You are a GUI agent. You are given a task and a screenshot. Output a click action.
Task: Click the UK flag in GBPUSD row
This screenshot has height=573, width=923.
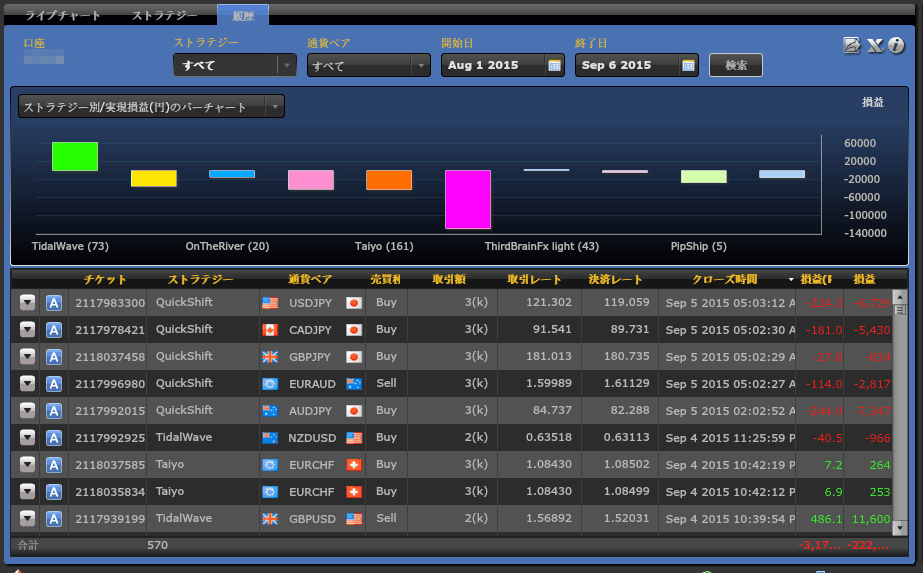[x=270, y=519]
